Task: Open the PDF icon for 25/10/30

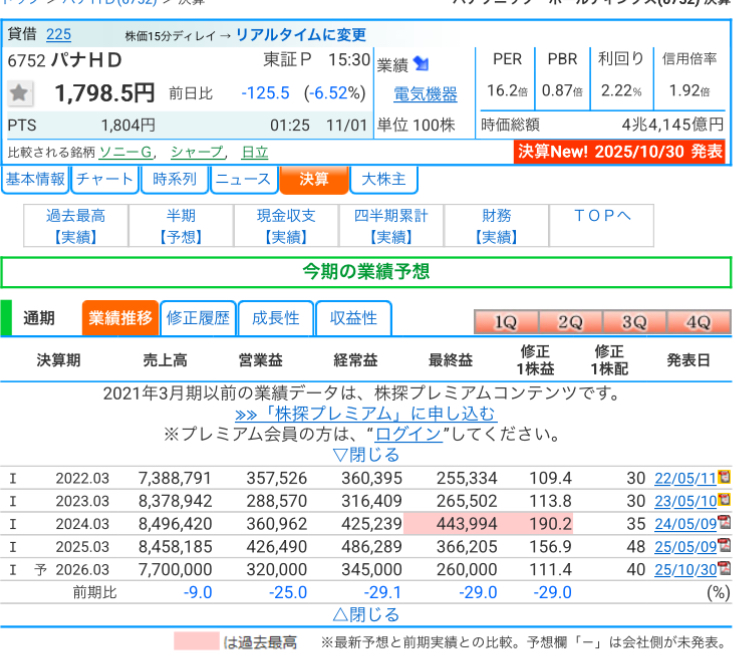Action: pyautogui.click(x=724, y=568)
